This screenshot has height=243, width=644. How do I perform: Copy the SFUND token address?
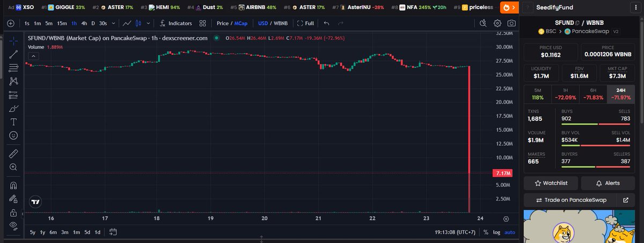coord(577,23)
